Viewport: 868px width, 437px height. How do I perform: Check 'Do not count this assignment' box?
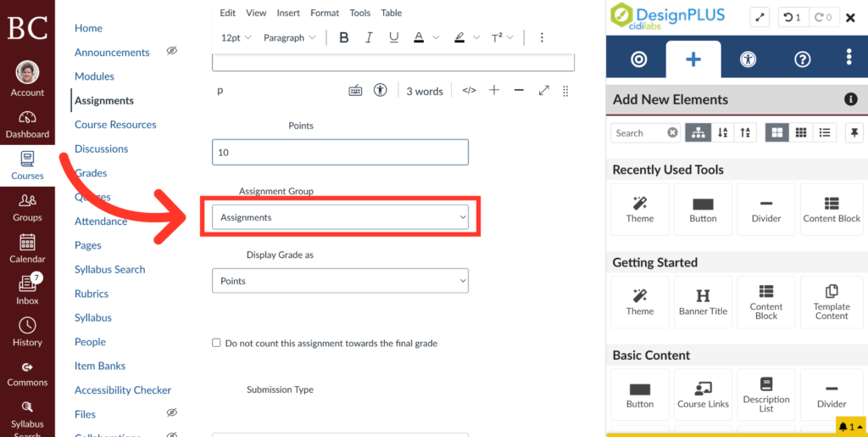coord(216,343)
